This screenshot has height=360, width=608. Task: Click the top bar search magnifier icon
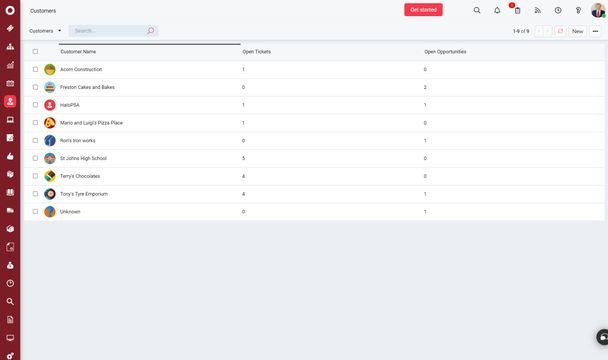coord(477,10)
